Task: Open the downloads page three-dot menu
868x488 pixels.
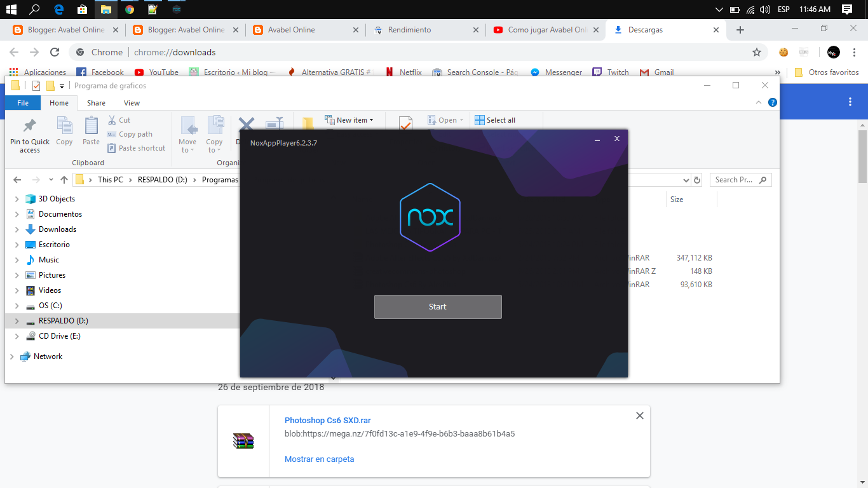Action: tap(850, 102)
